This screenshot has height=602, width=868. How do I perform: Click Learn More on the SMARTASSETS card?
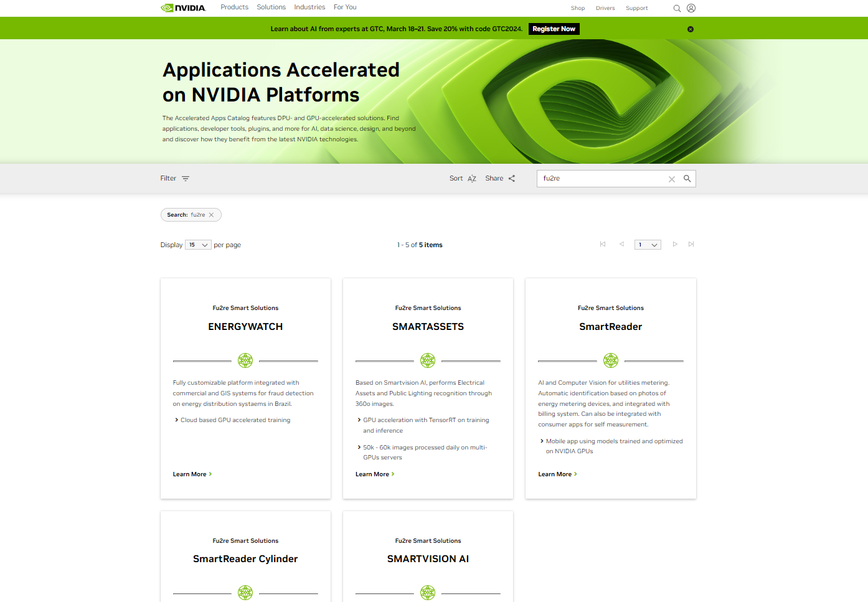pos(375,474)
